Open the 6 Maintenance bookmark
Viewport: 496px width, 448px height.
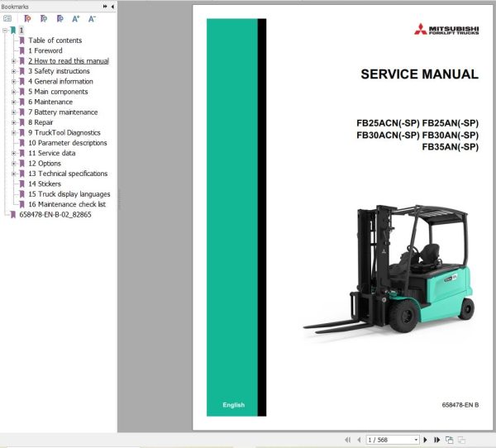50,102
